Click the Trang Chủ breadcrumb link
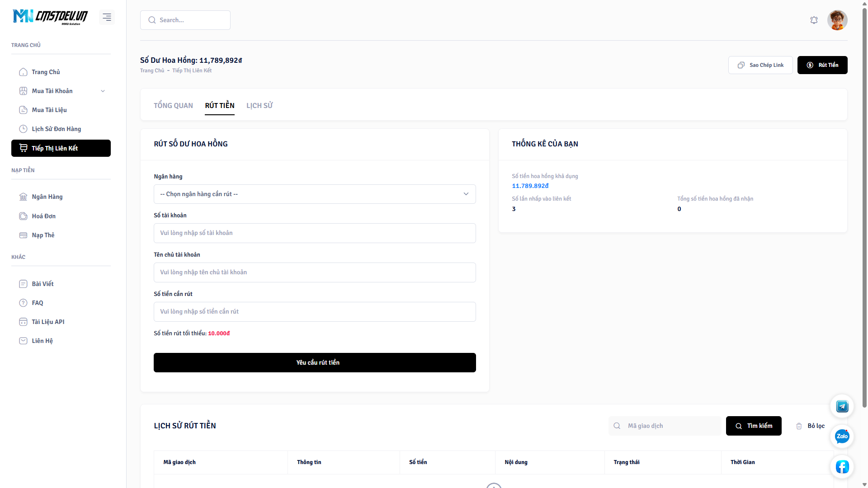This screenshot has width=868, height=488. [152, 70]
